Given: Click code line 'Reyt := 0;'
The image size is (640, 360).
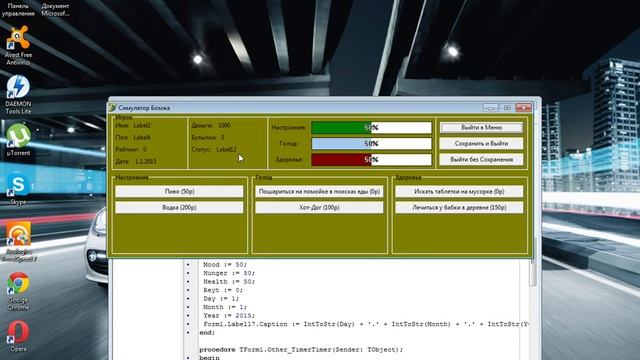Looking at the screenshot, I should click(x=223, y=290).
